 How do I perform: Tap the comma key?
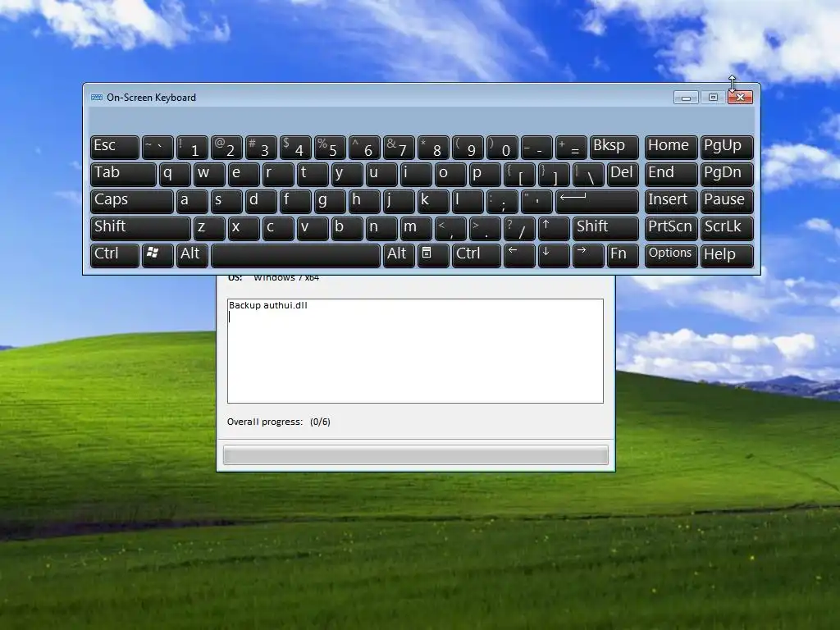coord(450,228)
